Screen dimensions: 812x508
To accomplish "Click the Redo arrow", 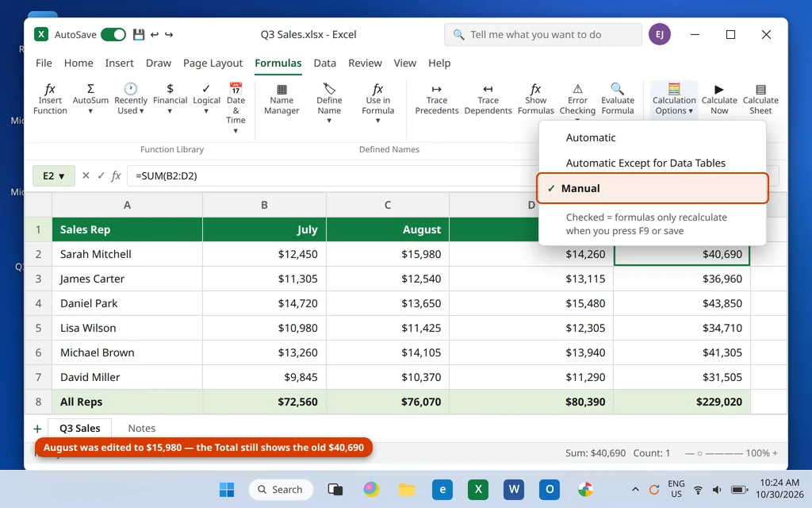I will [x=169, y=35].
